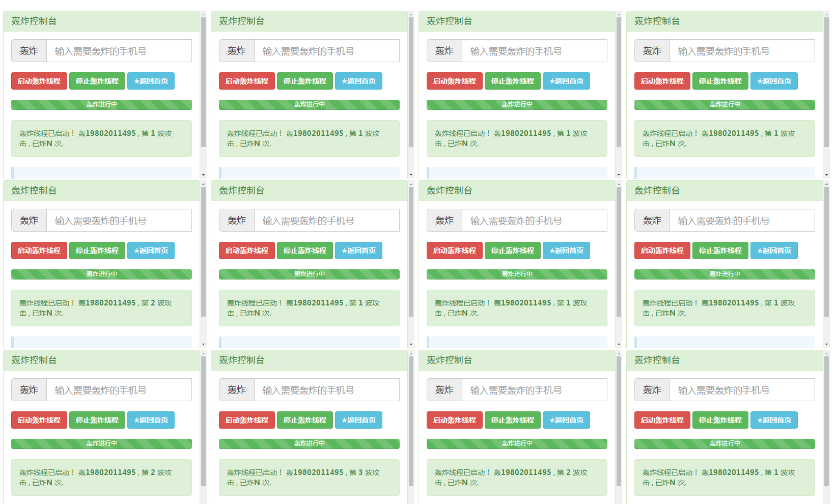Click scrollbar down arrow of middle row, third panel
Screen dimensions: 836x504
pyautogui.click(x=619, y=344)
